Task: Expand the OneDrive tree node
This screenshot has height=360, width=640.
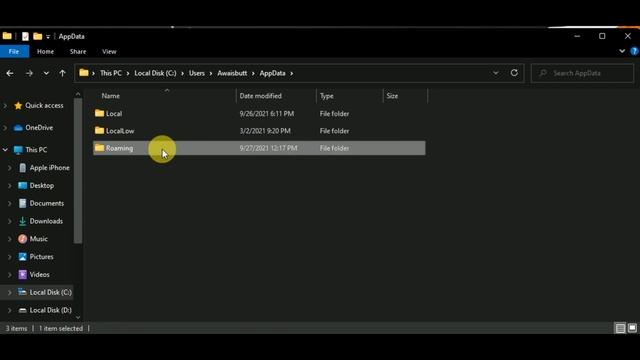Action: (5, 128)
